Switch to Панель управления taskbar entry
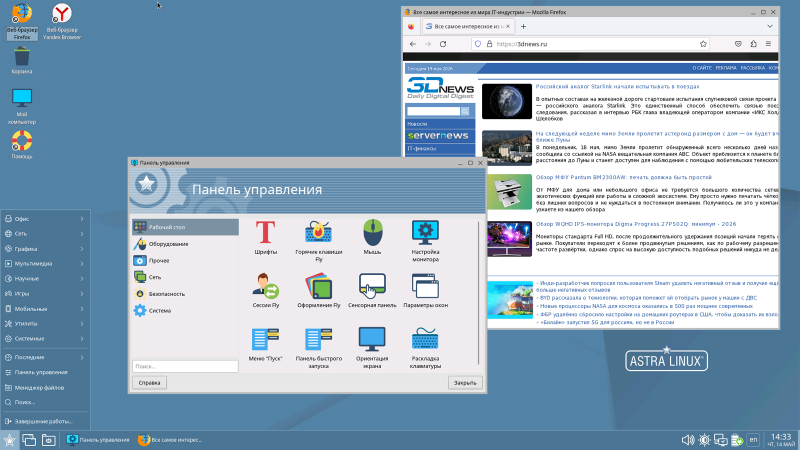Image resolution: width=800 pixels, height=450 pixels. (98, 440)
